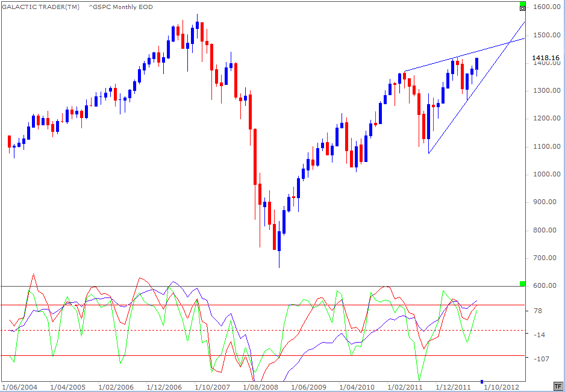Click the green square above the maximize icon
This screenshot has width=565, height=392.
[522, 4]
